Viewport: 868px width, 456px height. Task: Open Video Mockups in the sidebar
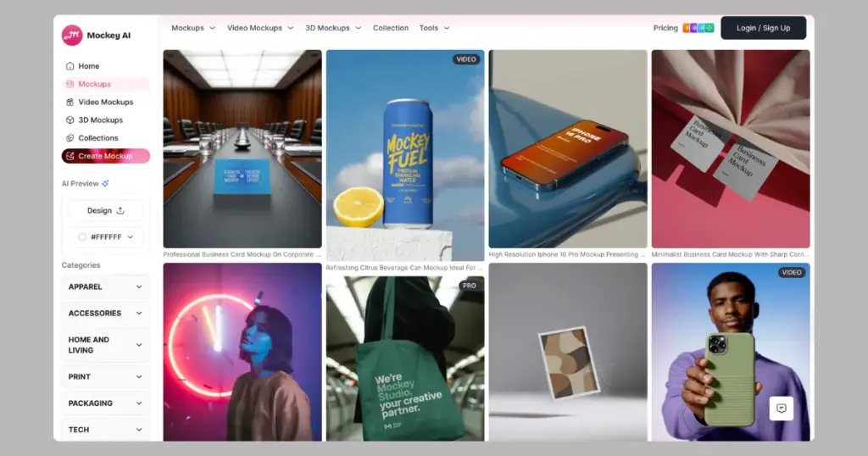[105, 102]
